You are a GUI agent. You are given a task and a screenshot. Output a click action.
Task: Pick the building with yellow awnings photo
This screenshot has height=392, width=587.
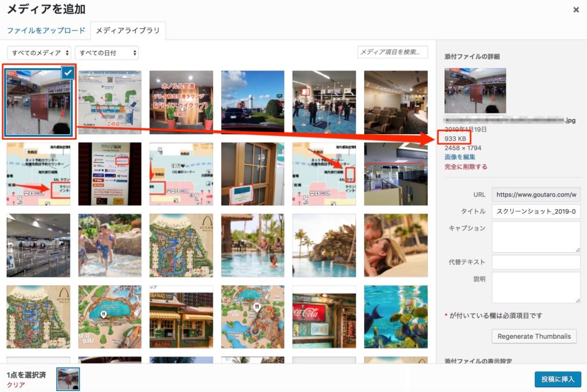[x=181, y=317]
